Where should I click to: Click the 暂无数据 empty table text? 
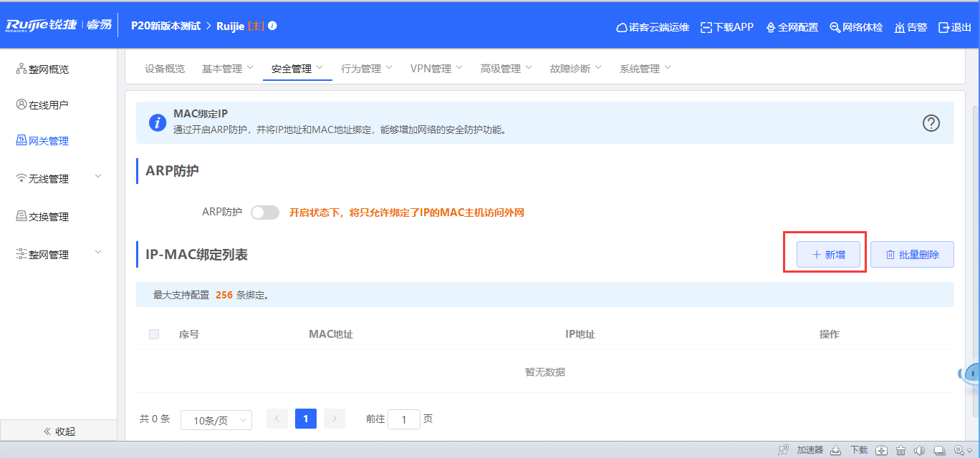click(545, 372)
